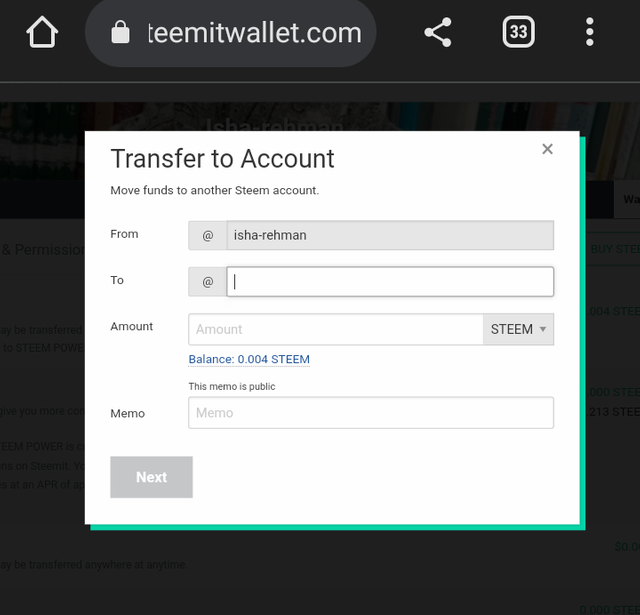Close the Transfer to Account dialog
Viewport: 640px width, 615px height.
click(547, 149)
